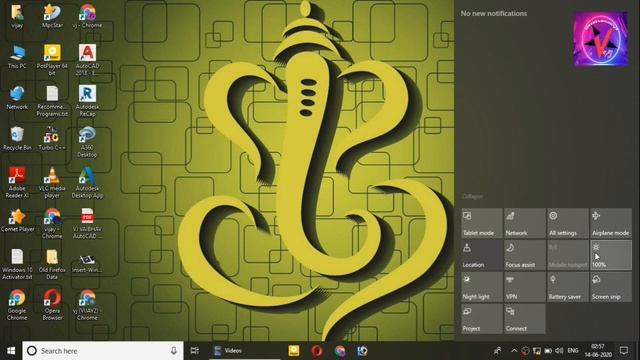Select the Turbo C++ shortcut
Image resolution: width=640 pixels, height=360 pixels.
tap(52, 138)
